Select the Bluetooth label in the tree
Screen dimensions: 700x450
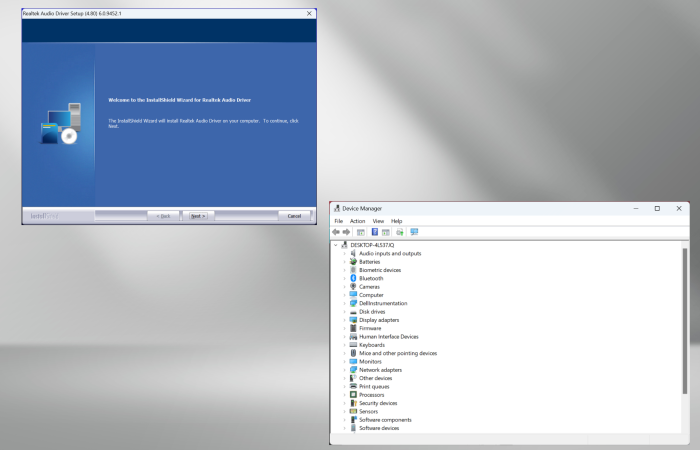click(371, 278)
